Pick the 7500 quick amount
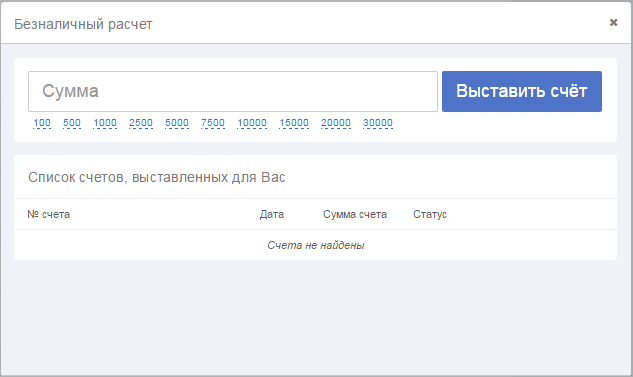This screenshot has height=377, width=633. (x=213, y=123)
